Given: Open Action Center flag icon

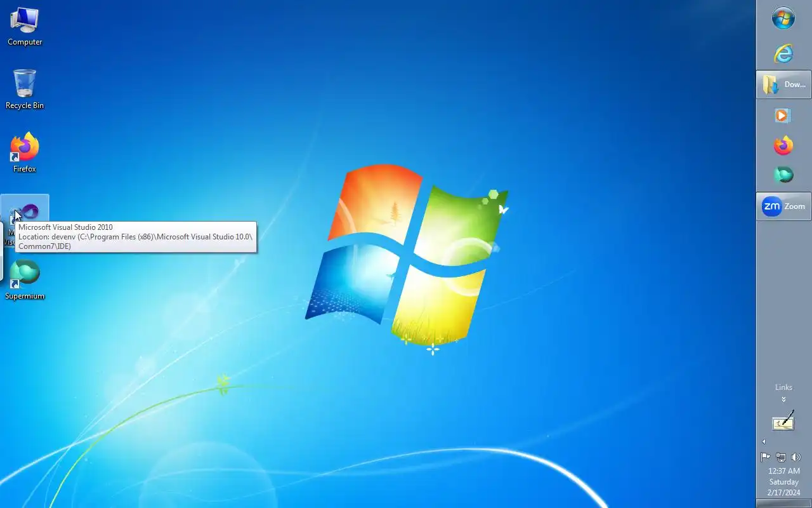Looking at the screenshot, I should tap(766, 457).
